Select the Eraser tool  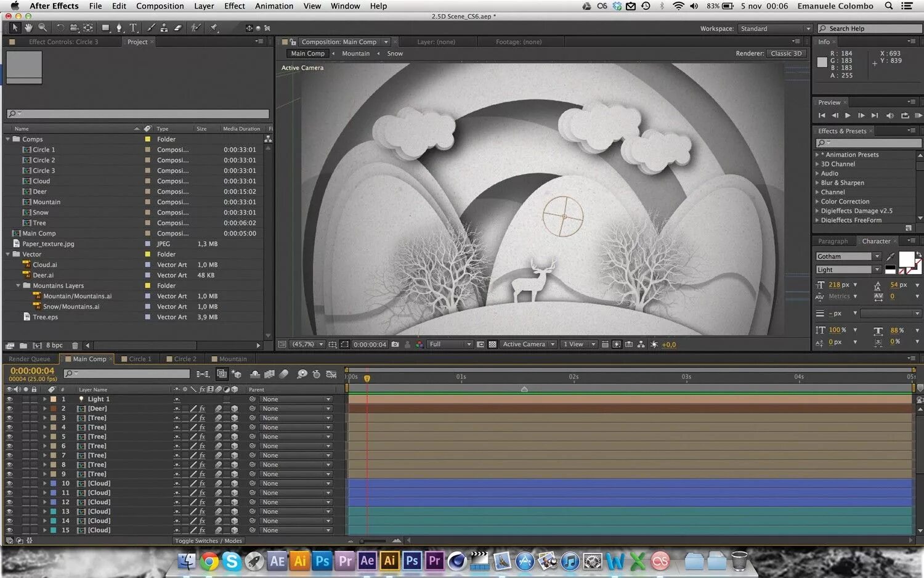(178, 28)
